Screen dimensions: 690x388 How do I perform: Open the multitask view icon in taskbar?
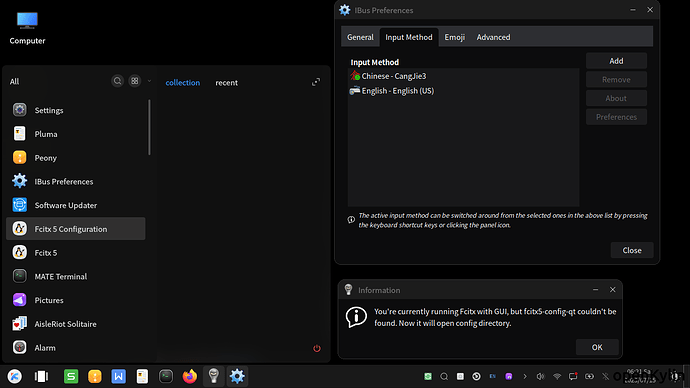click(x=41, y=376)
